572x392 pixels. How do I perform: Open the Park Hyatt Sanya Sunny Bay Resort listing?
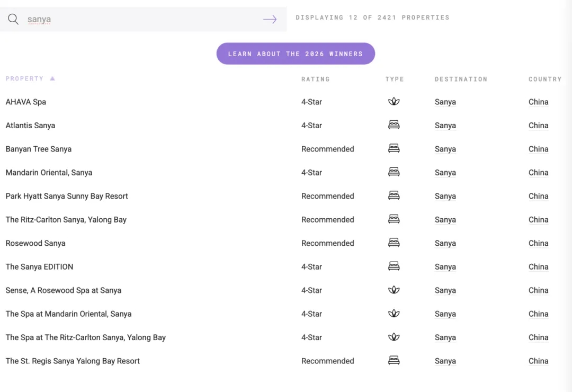[67, 196]
